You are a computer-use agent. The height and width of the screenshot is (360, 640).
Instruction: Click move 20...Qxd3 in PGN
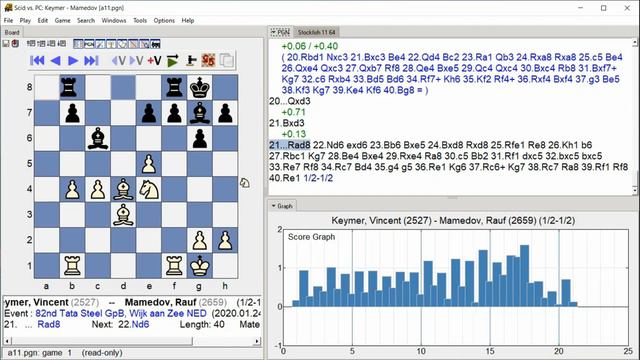coord(290,101)
